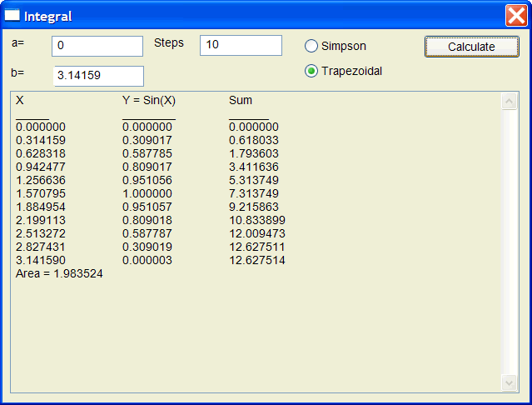Screen dimensions: 532x405
Task: Select the Simpson radio button
Action: point(336,46)
